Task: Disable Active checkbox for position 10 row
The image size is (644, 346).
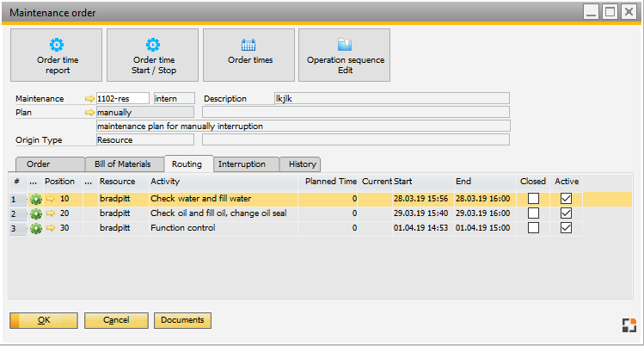Action: tap(566, 200)
